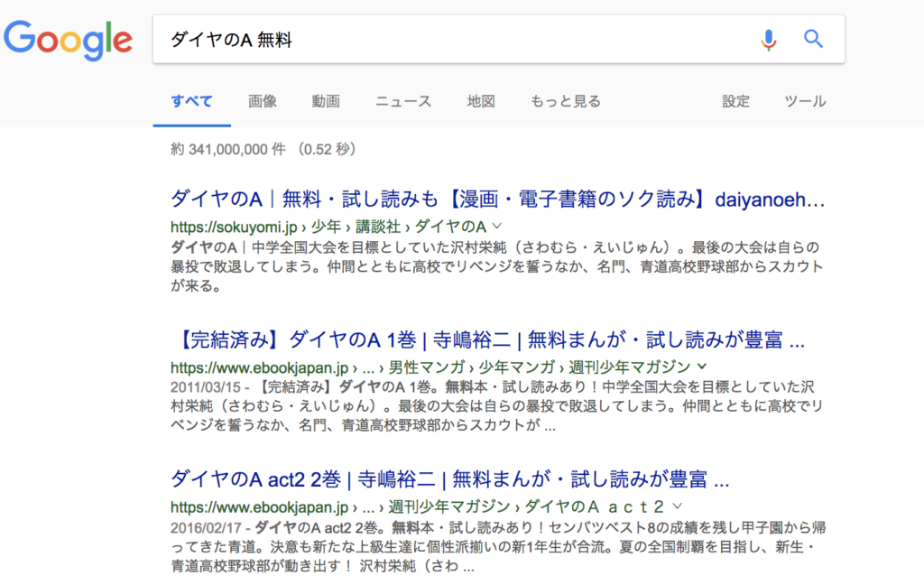Image resolution: width=924 pixels, height=585 pixels.
Task: Open the 地図 tab
Action: [x=481, y=101]
